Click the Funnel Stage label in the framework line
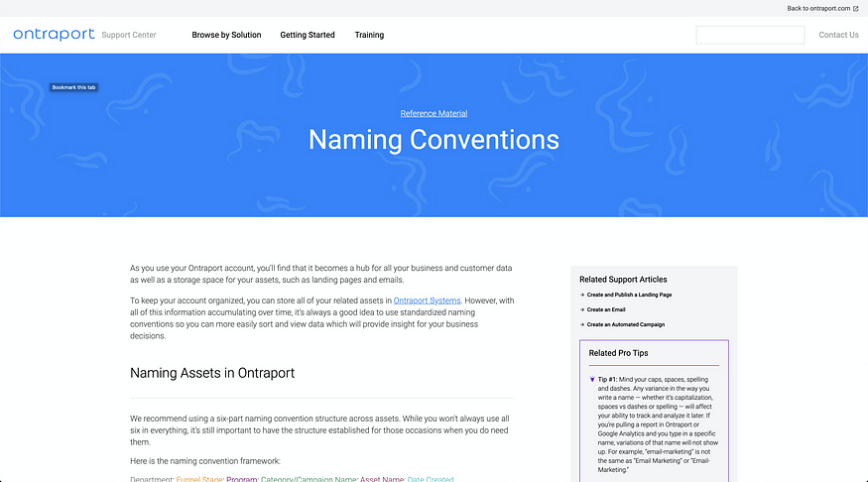Viewport: 868px width, 482px height. pos(199,479)
